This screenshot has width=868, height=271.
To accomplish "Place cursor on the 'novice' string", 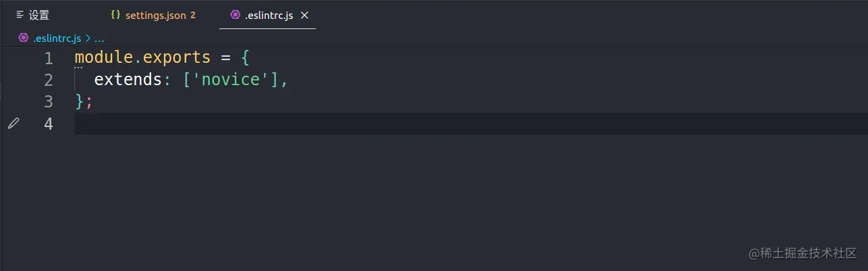I will [x=232, y=80].
